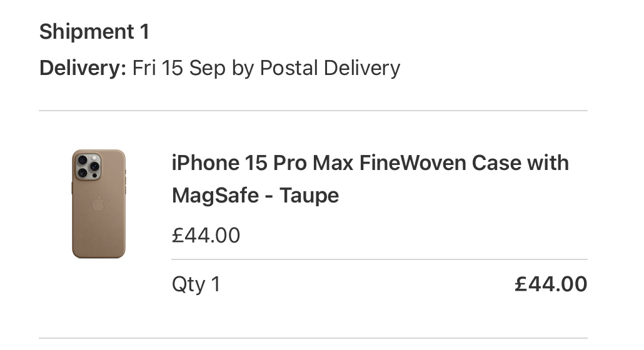Click the divider between price and quantity
This screenshot has width=644, height=350.
point(379,259)
